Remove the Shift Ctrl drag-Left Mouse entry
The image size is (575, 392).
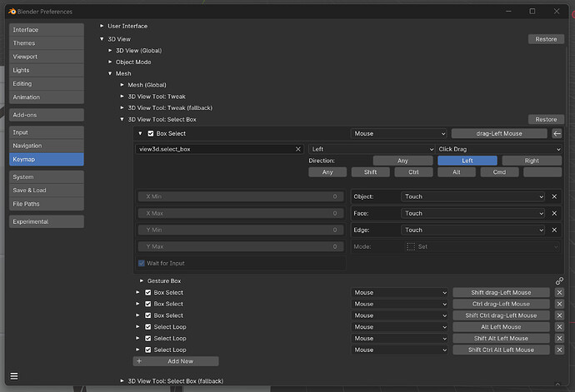pos(559,315)
